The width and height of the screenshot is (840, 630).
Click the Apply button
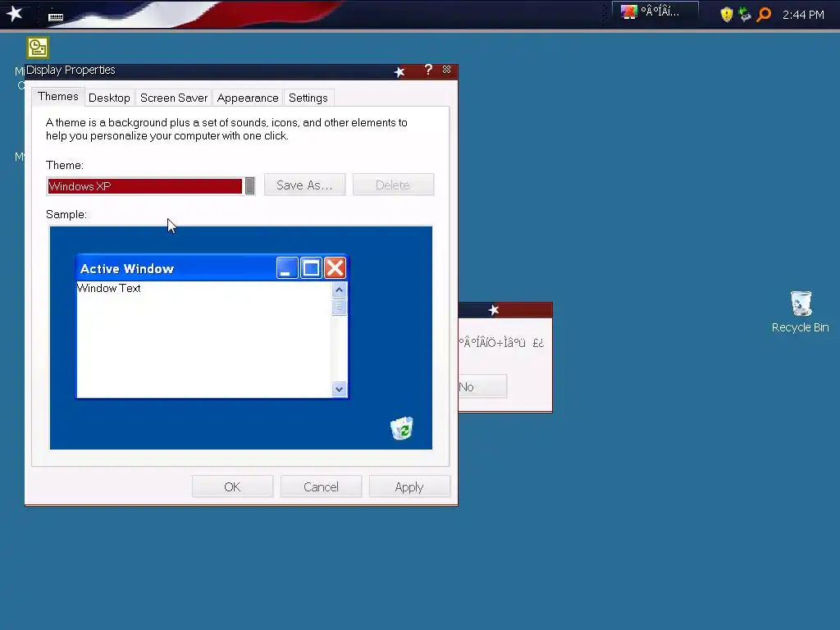409,486
